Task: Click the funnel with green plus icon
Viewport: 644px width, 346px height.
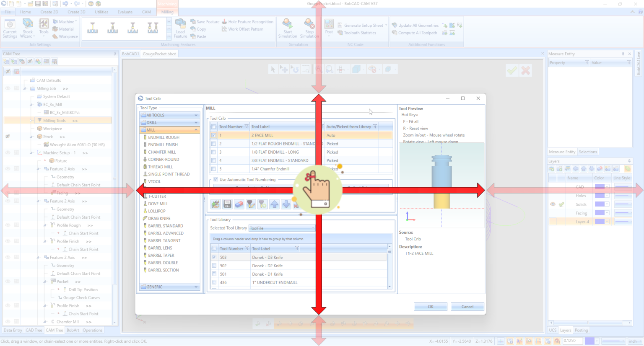Action: (x=262, y=204)
